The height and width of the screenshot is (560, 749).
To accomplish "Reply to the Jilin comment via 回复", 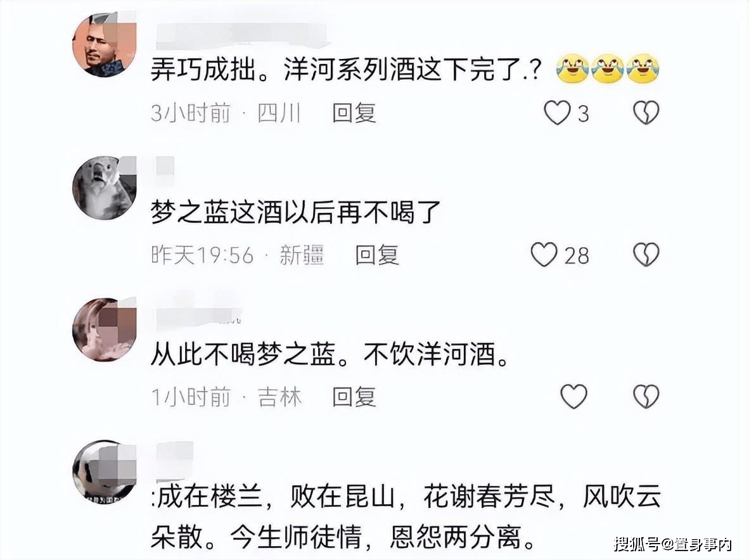I will coord(354,397).
